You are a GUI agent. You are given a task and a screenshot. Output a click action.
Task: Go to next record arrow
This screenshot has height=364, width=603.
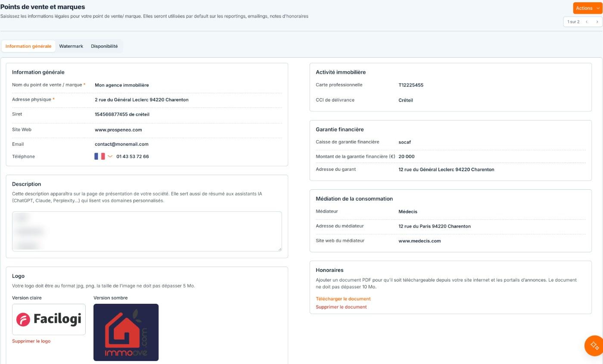[597, 22]
